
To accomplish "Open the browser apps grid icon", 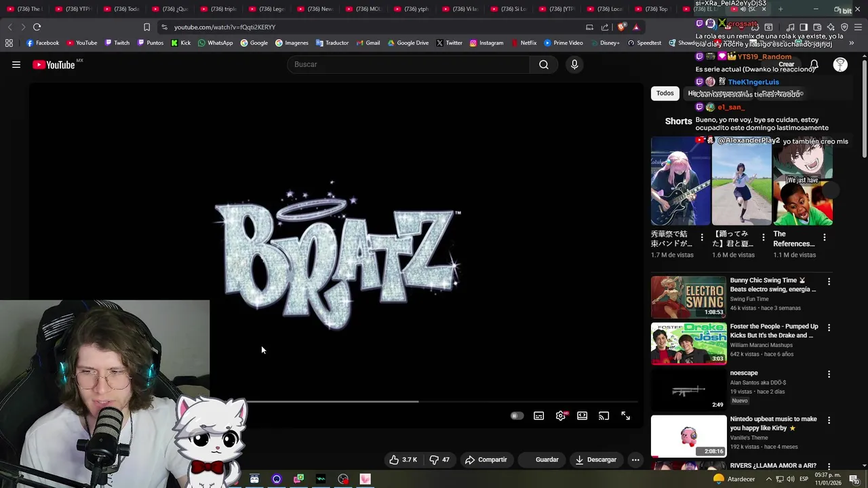I will pos(9,43).
